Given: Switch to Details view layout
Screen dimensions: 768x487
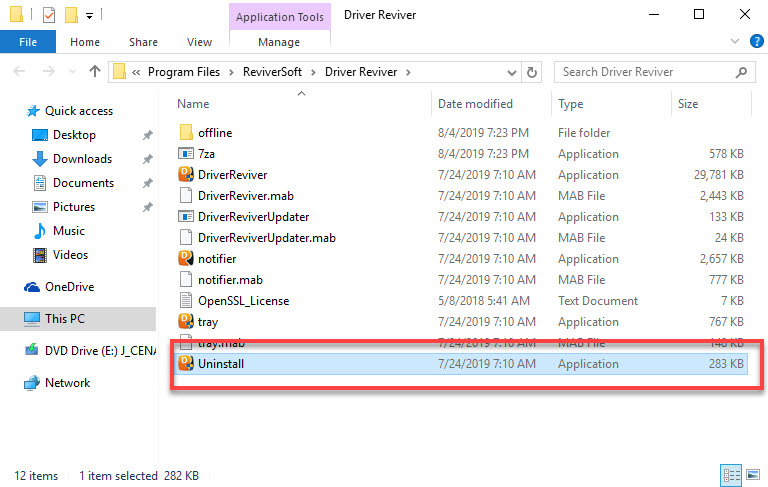Looking at the screenshot, I should click(731, 475).
